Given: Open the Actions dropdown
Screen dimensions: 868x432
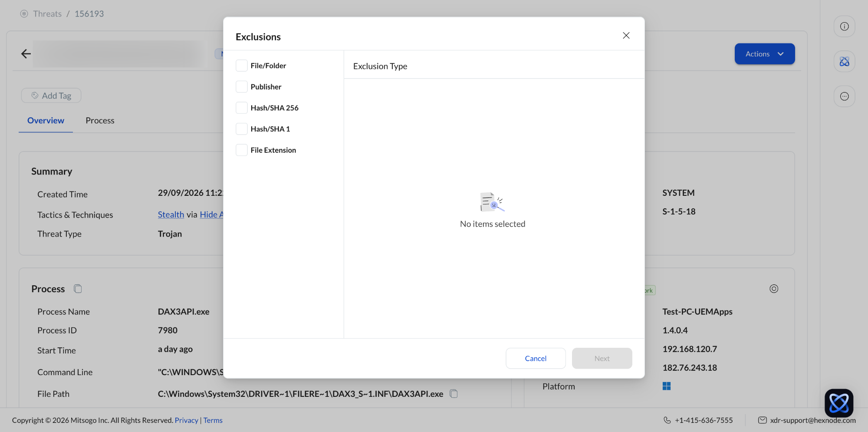Looking at the screenshot, I should 765,54.
